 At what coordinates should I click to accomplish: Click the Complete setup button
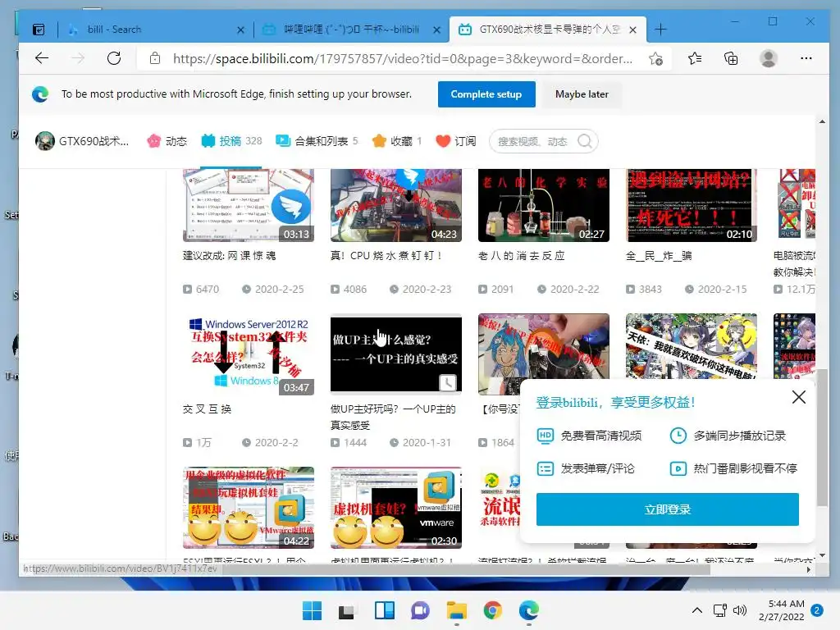tap(486, 94)
